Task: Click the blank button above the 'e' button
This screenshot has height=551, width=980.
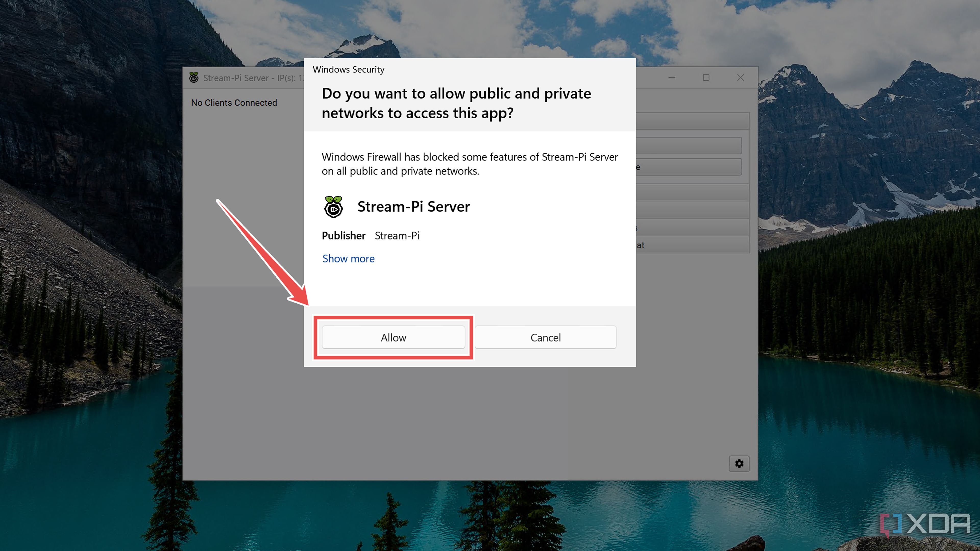Action: coord(689,146)
